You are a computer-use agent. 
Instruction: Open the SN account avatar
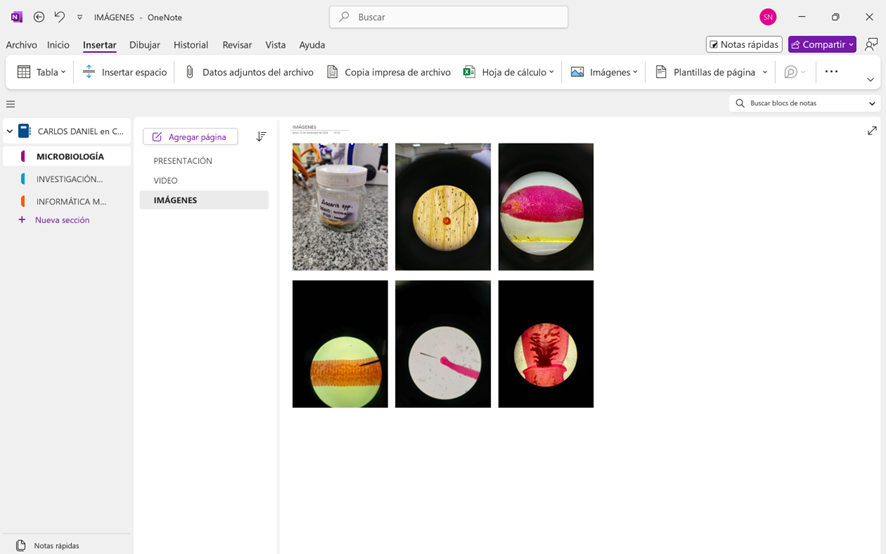point(768,17)
